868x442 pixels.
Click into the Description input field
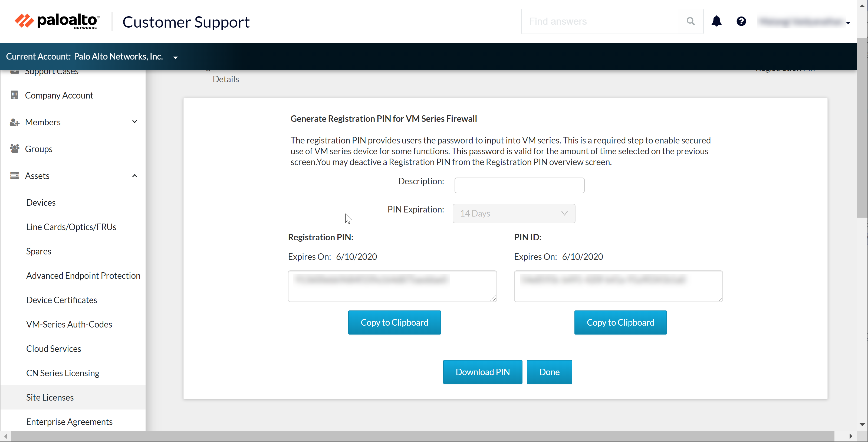519,185
